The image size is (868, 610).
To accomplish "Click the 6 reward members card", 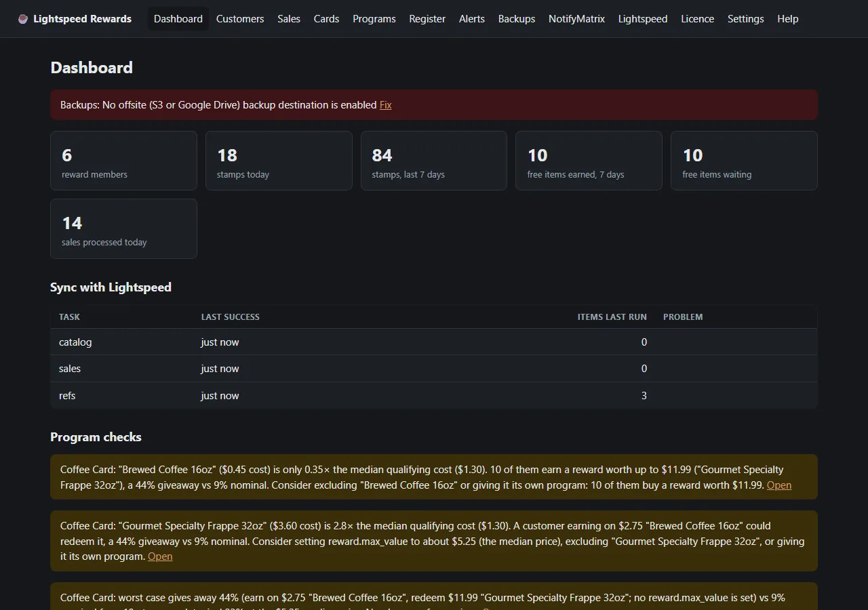I will point(123,161).
